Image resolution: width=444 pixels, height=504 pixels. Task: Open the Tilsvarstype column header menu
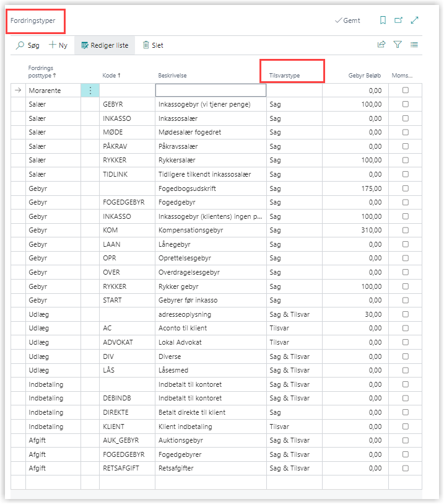click(302, 76)
